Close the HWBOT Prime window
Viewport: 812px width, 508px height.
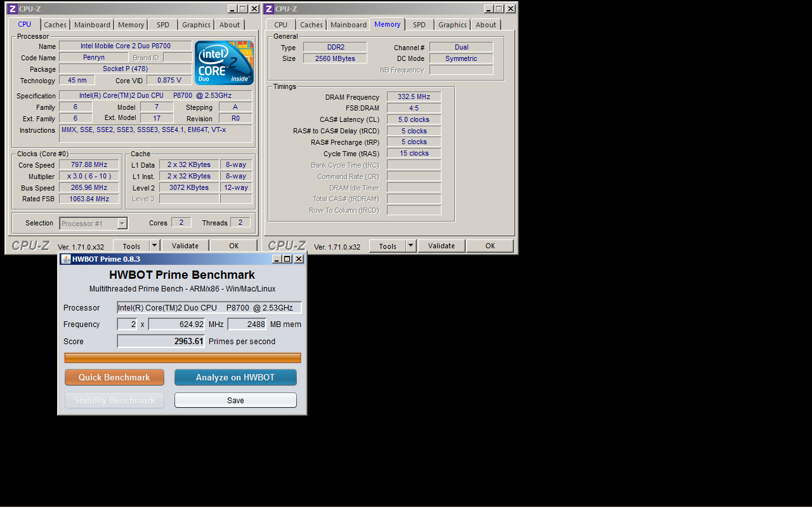tap(298, 259)
